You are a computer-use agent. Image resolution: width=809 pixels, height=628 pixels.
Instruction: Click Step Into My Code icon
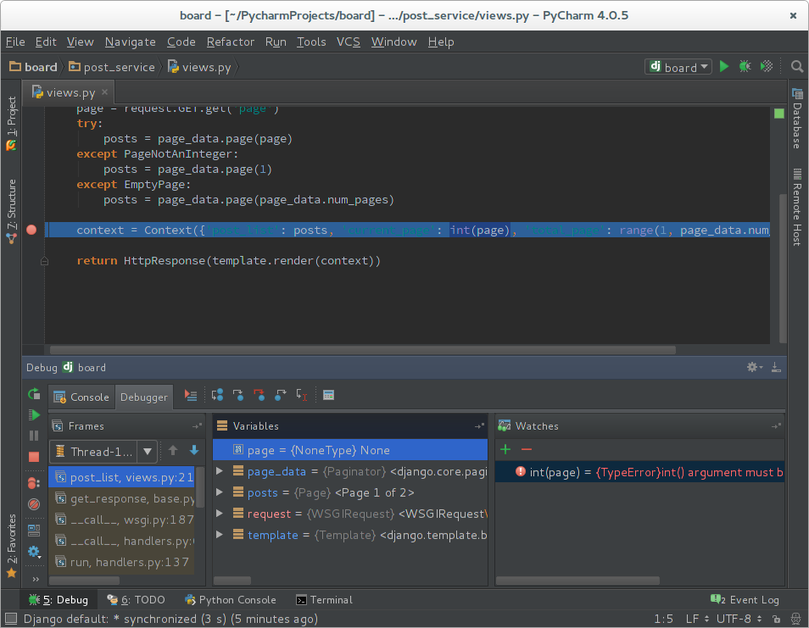click(259, 395)
